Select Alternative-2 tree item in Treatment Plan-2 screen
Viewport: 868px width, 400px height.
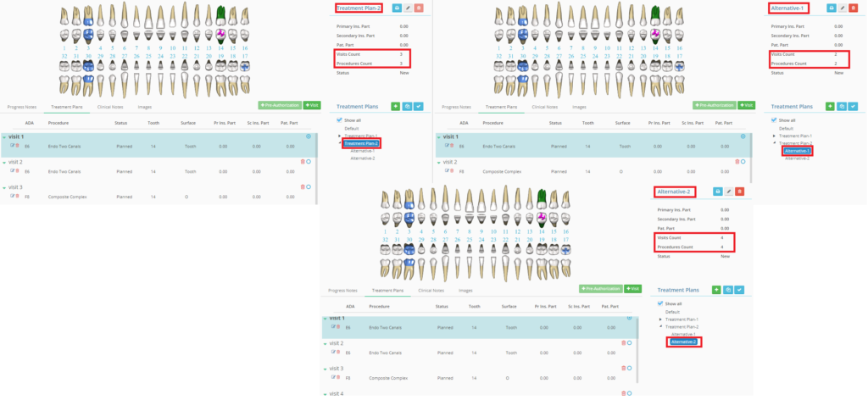coord(362,158)
